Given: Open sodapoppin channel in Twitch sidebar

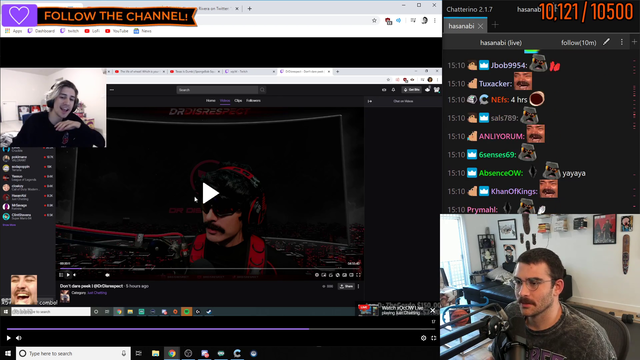Looking at the screenshot, I should click(28, 168).
